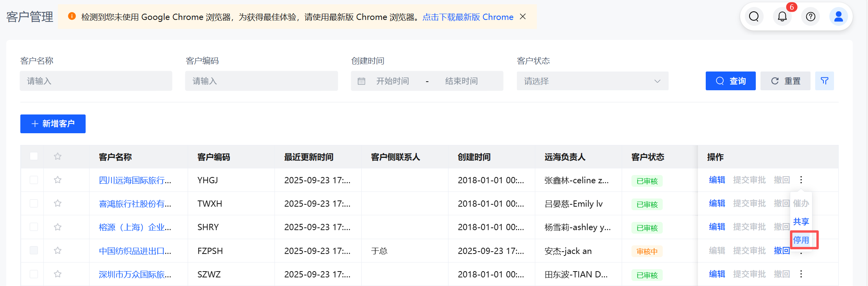Click the 新增客户 button
Screen dimensions: 868x286
pyautogui.click(x=53, y=124)
